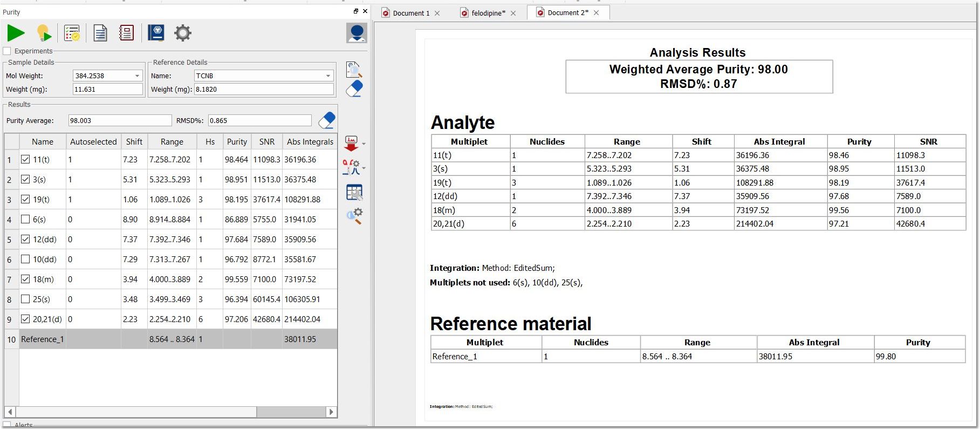Open the table inspection icon
The height and width of the screenshot is (430, 980).
354,192
